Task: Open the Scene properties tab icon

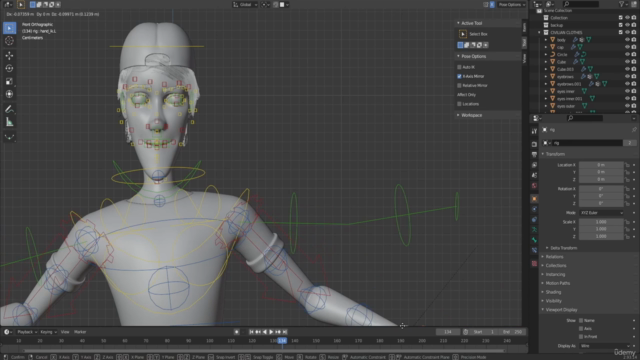Action: pos(534,175)
